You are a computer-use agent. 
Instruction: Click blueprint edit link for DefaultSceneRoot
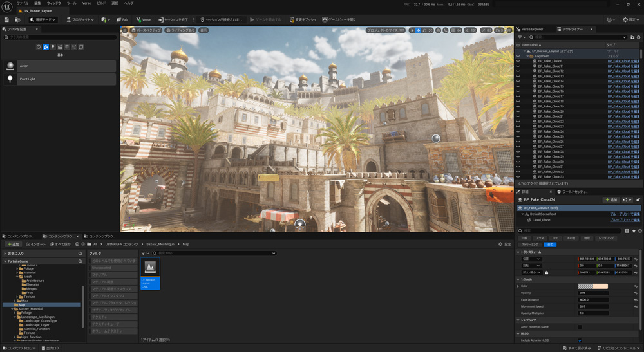point(625,214)
